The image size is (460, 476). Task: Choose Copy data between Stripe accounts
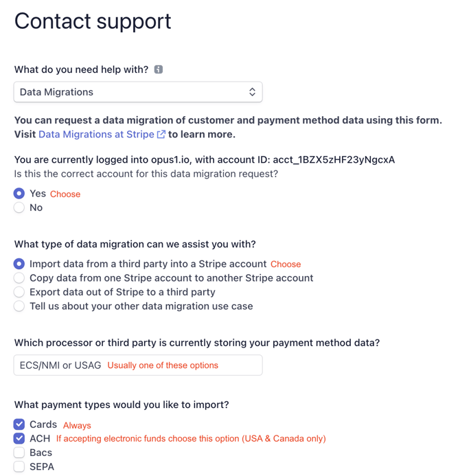[x=19, y=278]
